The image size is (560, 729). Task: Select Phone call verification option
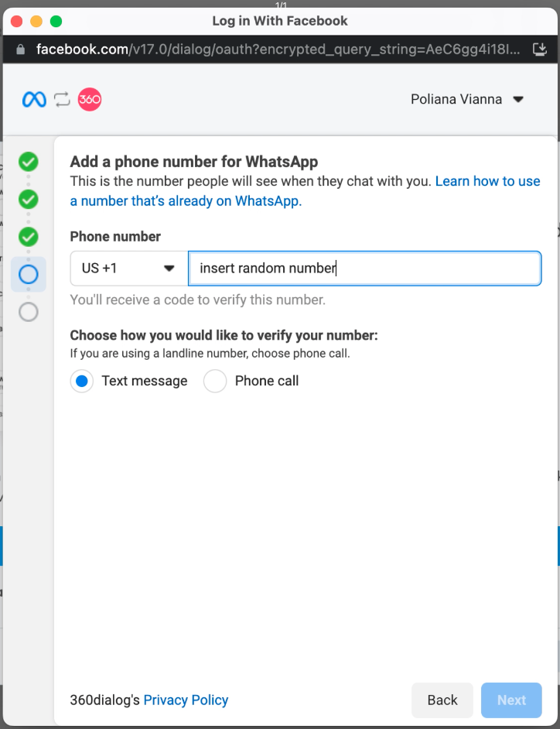pos(215,382)
